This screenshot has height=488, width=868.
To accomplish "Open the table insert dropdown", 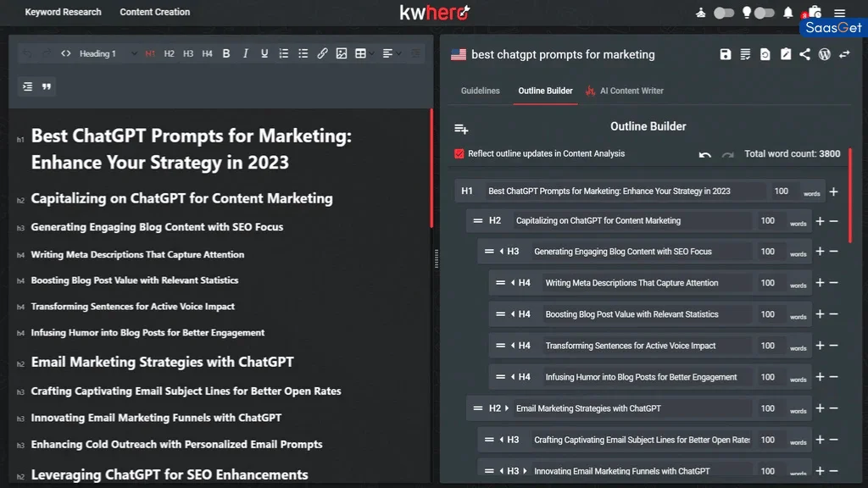I will [x=364, y=53].
